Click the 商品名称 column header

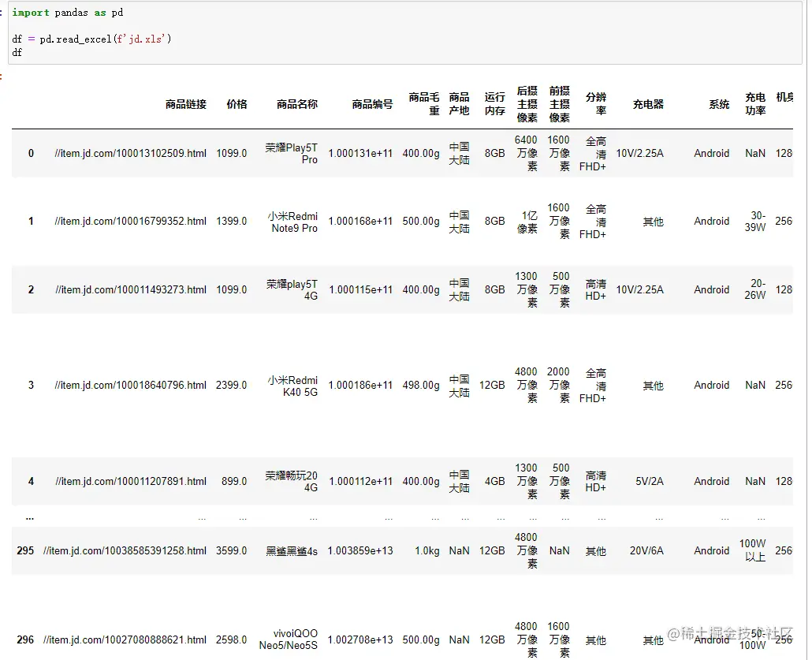[296, 104]
